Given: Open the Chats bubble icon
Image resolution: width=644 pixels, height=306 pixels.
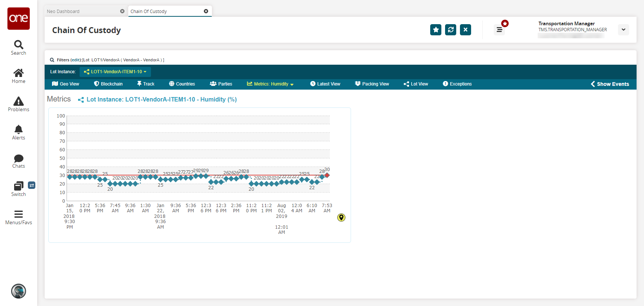Looking at the screenshot, I should click(19, 158).
